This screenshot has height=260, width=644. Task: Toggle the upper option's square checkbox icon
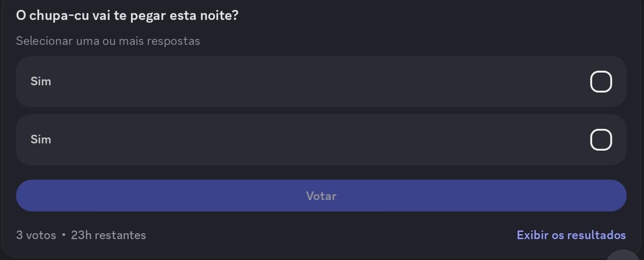click(601, 82)
